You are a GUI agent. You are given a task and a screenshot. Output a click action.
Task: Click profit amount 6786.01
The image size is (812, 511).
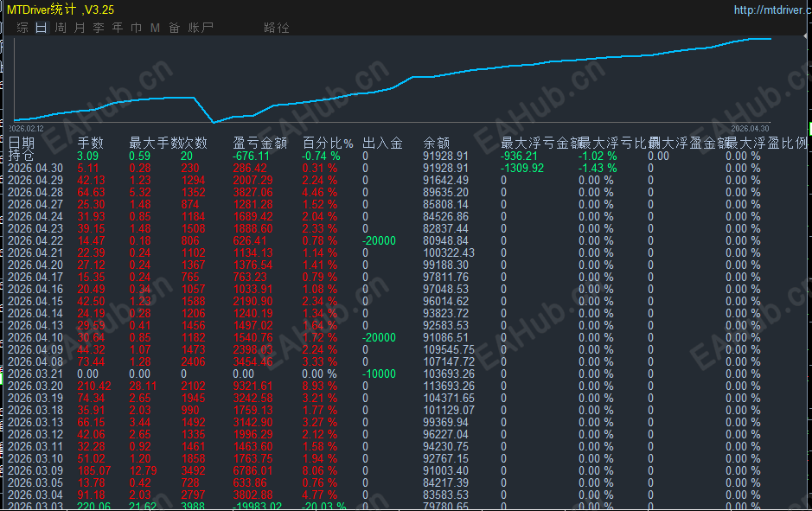pos(253,470)
